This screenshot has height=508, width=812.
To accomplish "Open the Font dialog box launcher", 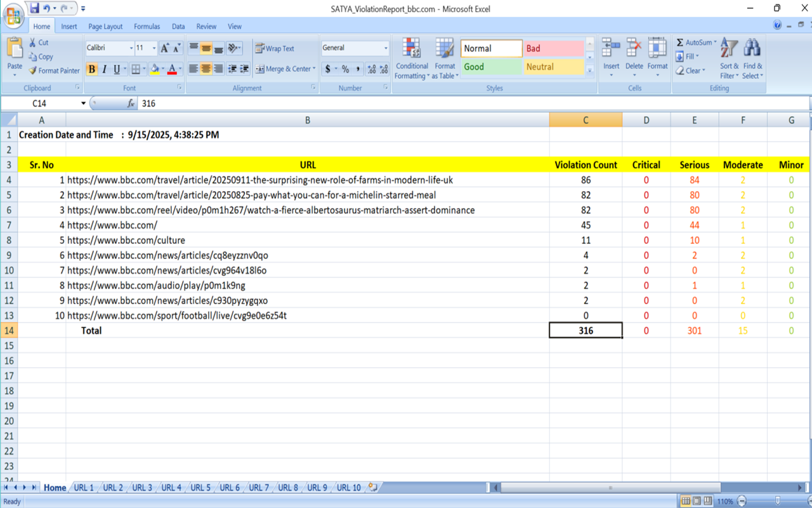I will tap(180, 88).
